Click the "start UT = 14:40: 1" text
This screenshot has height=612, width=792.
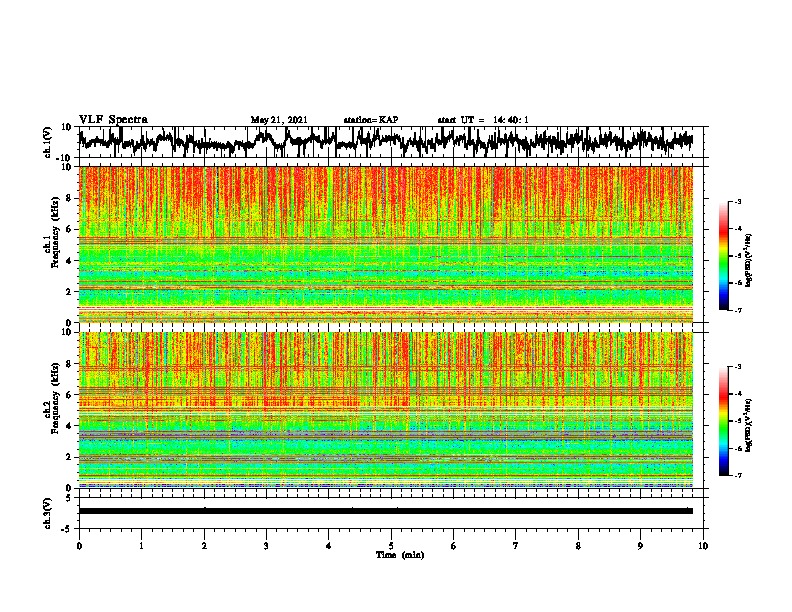coord(483,120)
